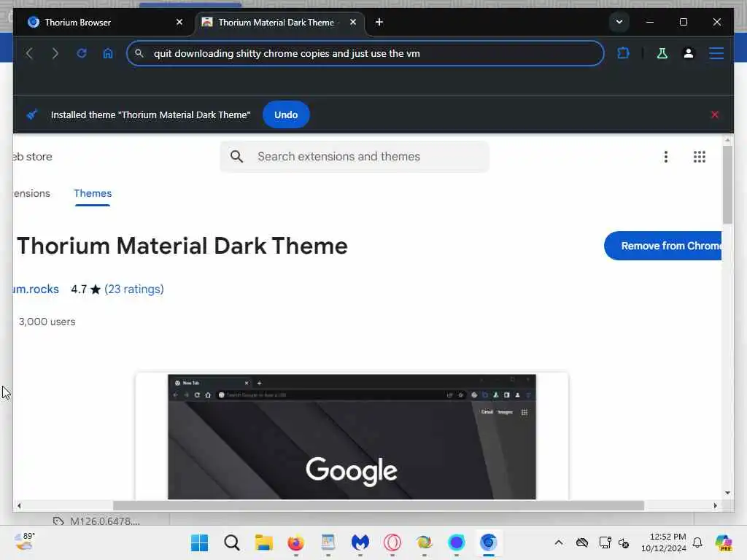
Task: Show hidden system tray icons
Action: [x=559, y=542]
